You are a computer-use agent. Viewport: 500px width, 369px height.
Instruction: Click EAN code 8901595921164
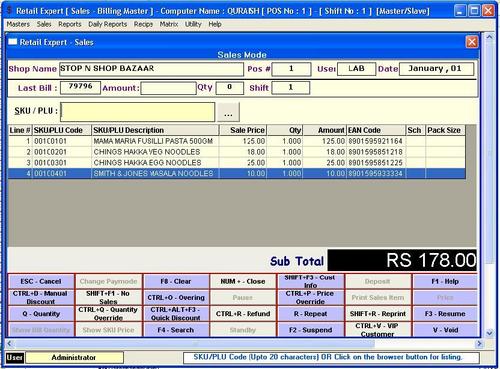376,141
